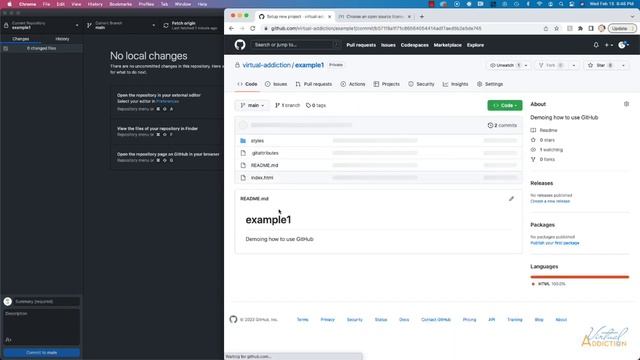Open the notifications bell icon on GitHub
640x360 pixels.
pyautogui.click(x=596, y=45)
